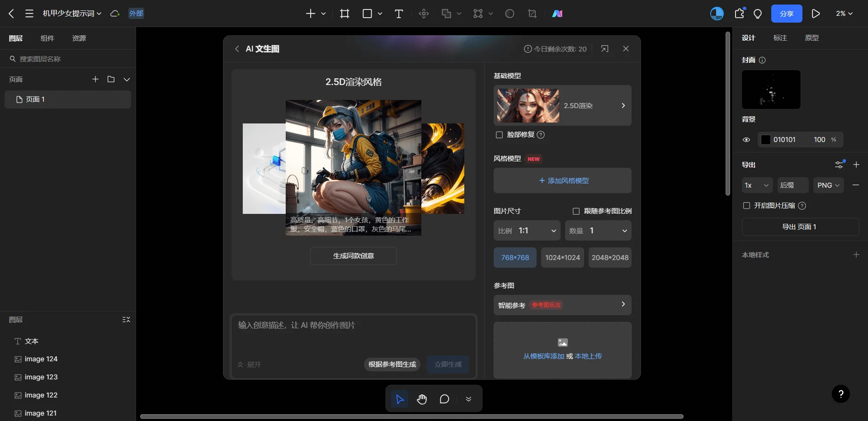This screenshot has height=421, width=868.
Task: Enable the 脸部修复 checkbox
Action: (499, 135)
